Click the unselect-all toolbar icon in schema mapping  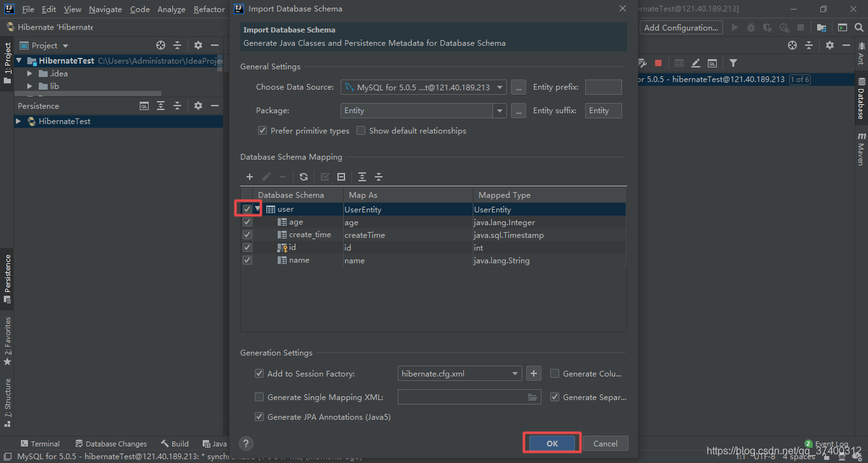[341, 177]
